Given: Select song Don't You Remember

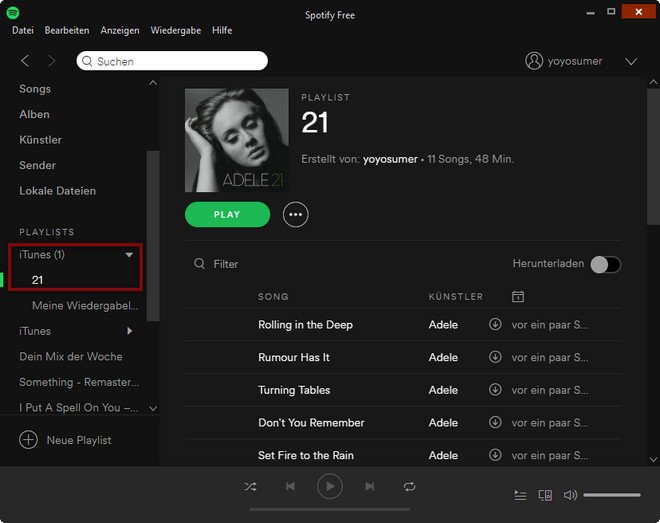Looking at the screenshot, I should tap(311, 422).
